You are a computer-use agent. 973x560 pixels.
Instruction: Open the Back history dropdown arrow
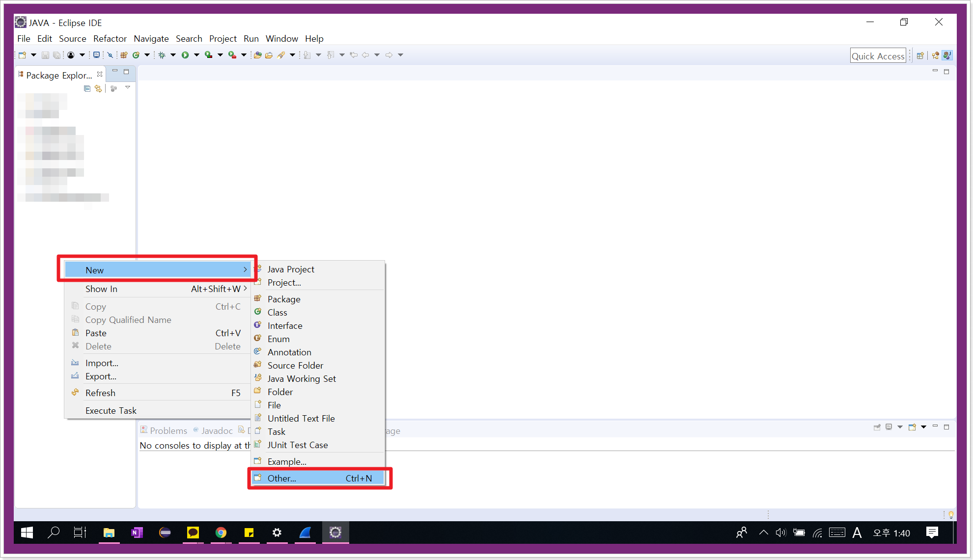[377, 55]
